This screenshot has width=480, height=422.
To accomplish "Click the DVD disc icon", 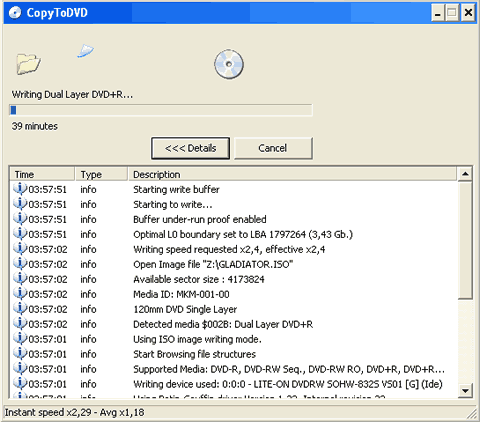I will click(x=229, y=64).
